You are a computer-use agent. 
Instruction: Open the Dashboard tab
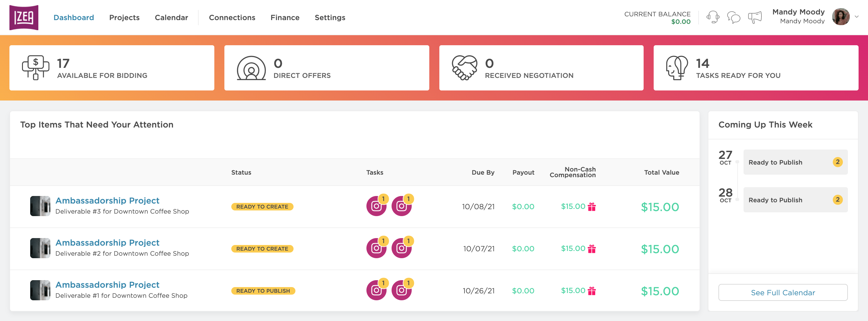[74, 18]
